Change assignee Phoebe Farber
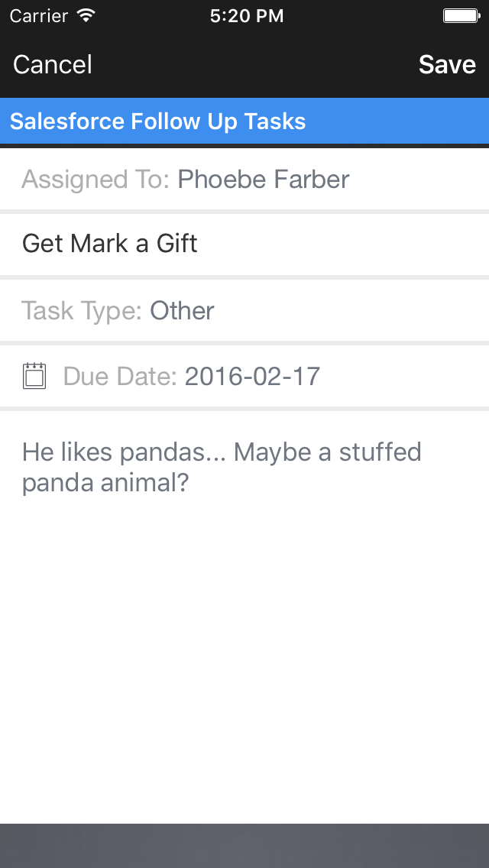Image resolution: width=489 pixels, height=868 pixels. click(264, 180)
